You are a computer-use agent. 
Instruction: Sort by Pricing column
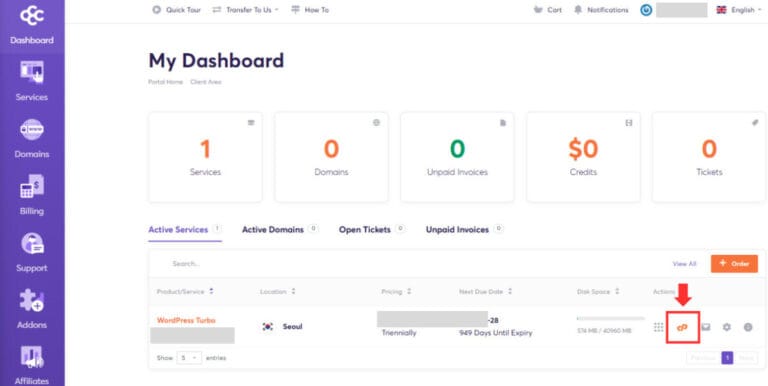click(x=396, y=291)
